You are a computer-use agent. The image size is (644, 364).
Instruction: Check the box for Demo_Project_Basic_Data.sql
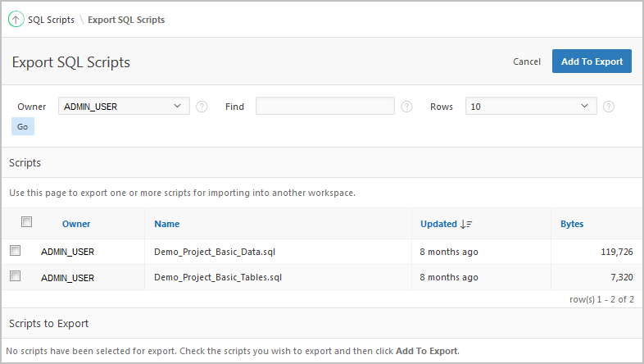click(15, 251)
